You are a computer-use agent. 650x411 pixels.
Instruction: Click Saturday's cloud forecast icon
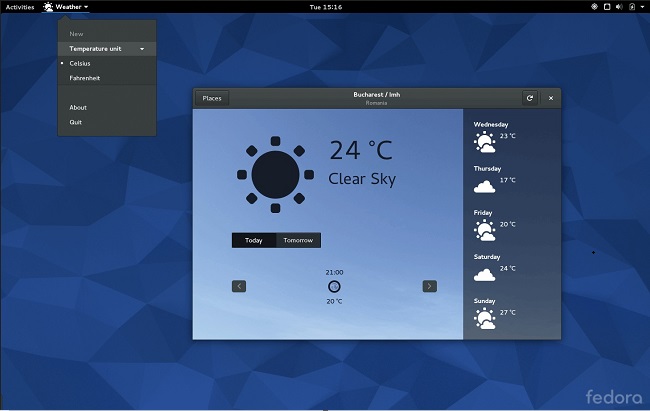point(484,273)
